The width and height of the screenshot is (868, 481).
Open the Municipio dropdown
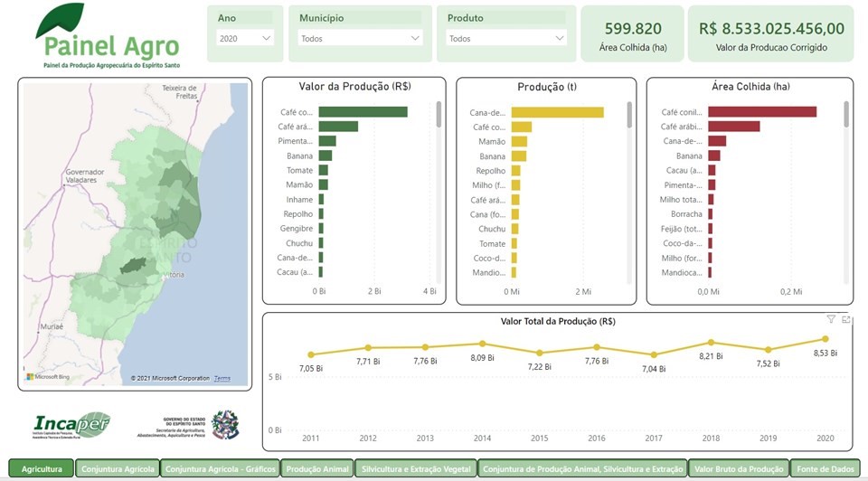359,39
